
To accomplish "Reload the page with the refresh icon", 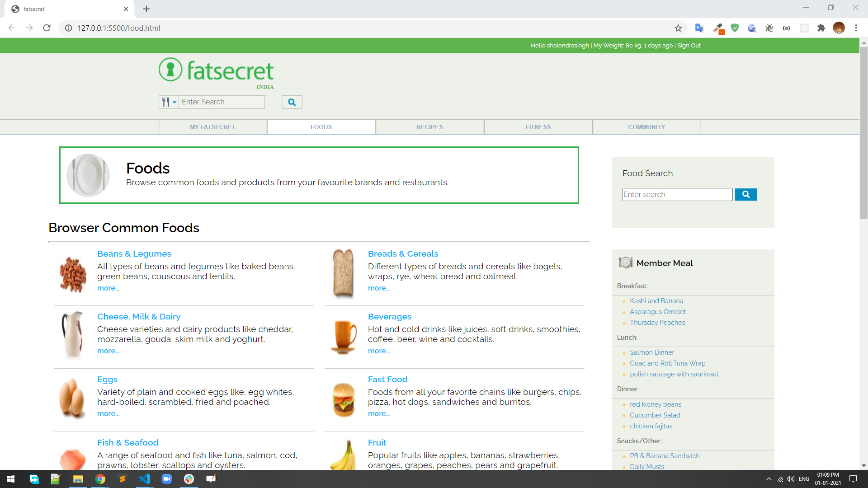I will click(47, 28).
